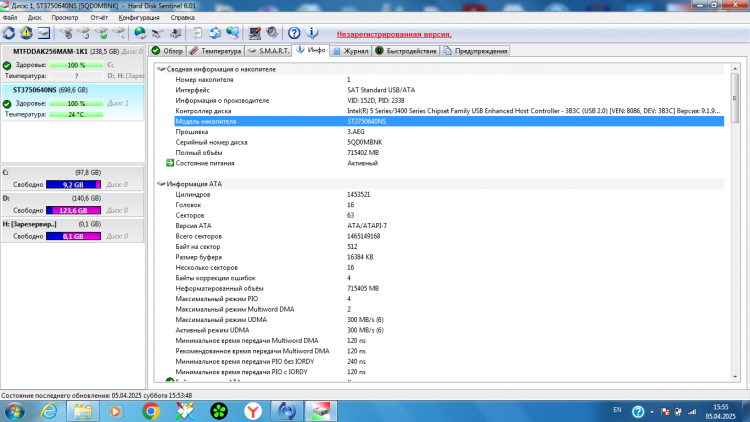Click the blue 'i' About info icon
750x422 pixels.
click(x=312, y=33)
